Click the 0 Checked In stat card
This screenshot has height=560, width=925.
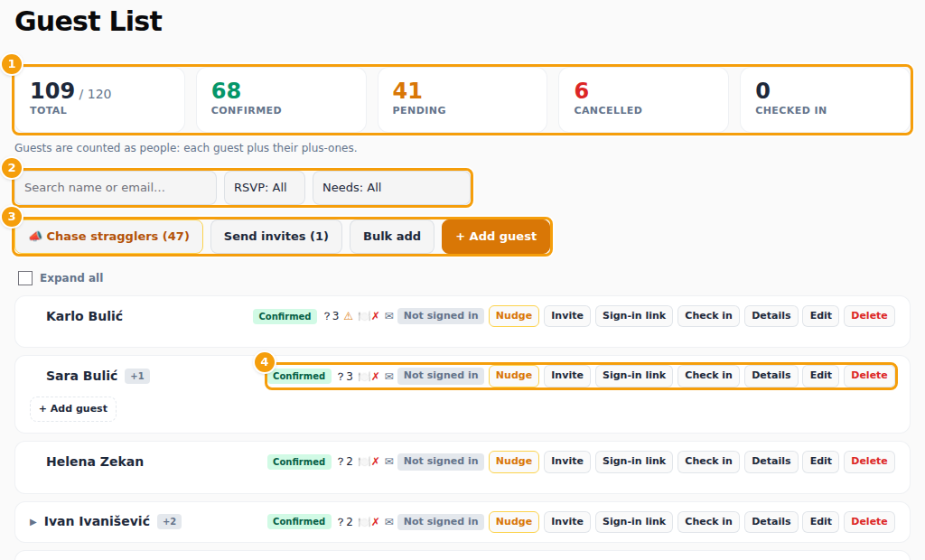826,99
